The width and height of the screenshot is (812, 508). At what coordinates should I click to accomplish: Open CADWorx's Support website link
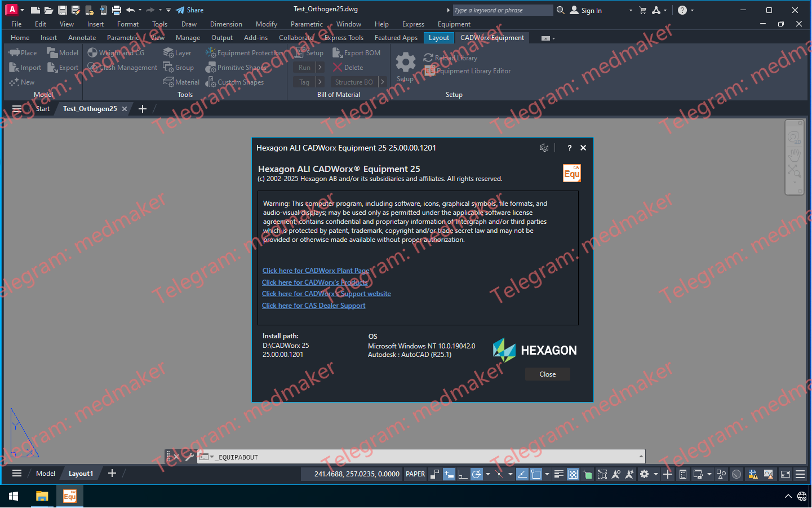point(326,294)
